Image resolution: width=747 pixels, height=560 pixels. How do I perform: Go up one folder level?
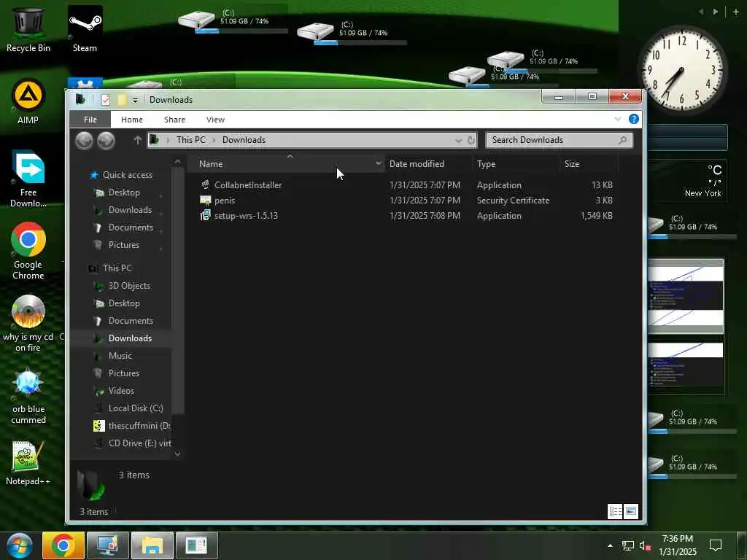pyautogui.click(x=138, y=140)
